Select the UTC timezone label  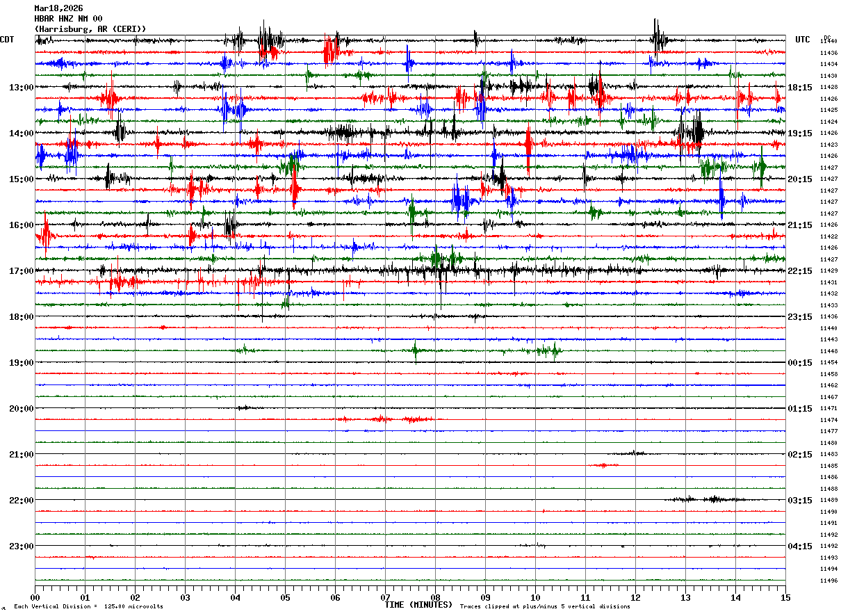[803, 40]
